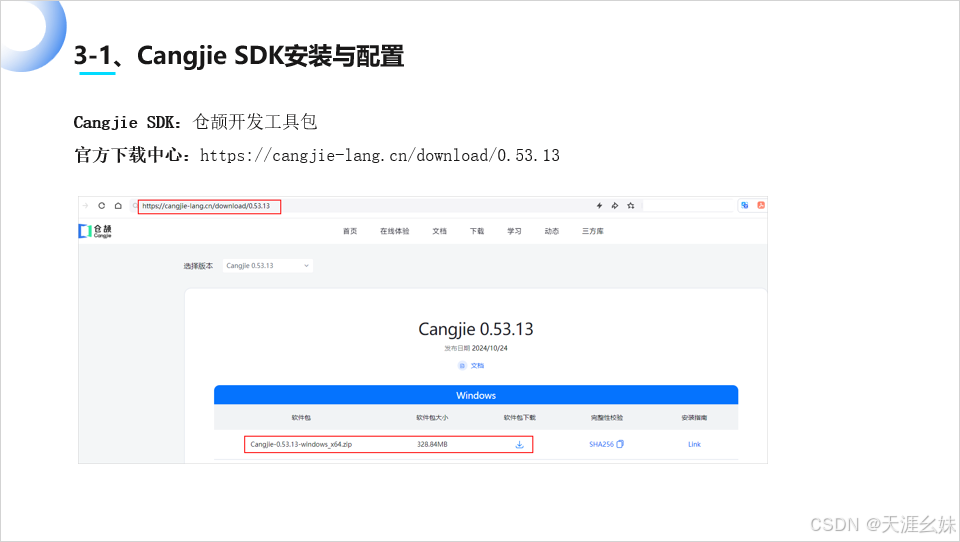Click the lightning bolt icon in toolbar
The height and width of the screenshot is (542, 960).
599,206
